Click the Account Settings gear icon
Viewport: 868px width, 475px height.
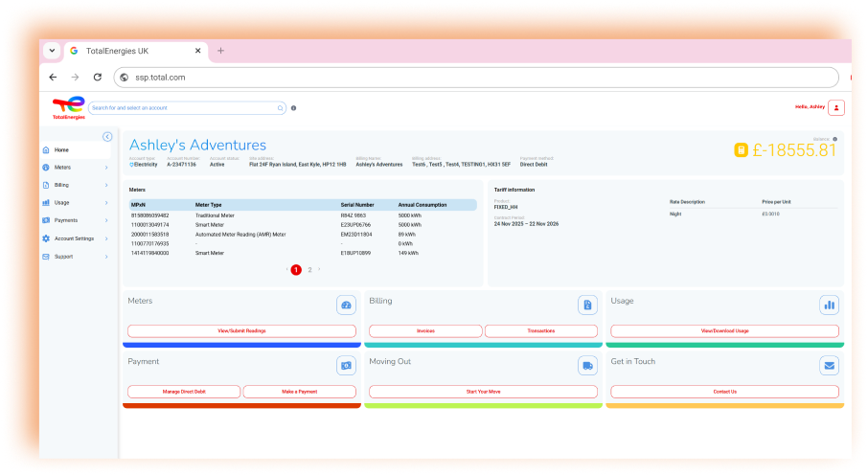pos(46,238)
